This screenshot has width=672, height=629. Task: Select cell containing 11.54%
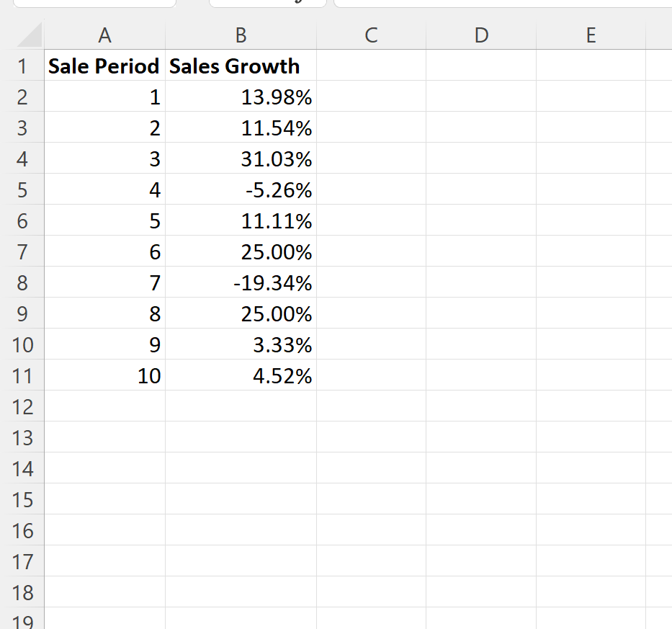point(241,128)
